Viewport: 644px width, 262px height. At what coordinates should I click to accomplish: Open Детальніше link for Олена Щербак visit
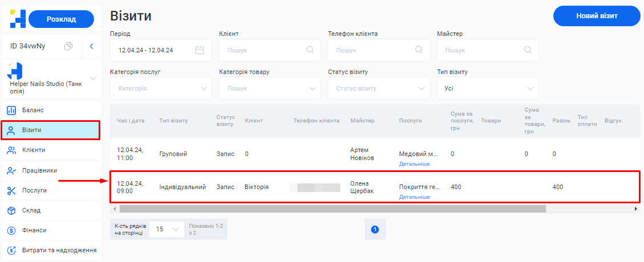click(414, 197)
